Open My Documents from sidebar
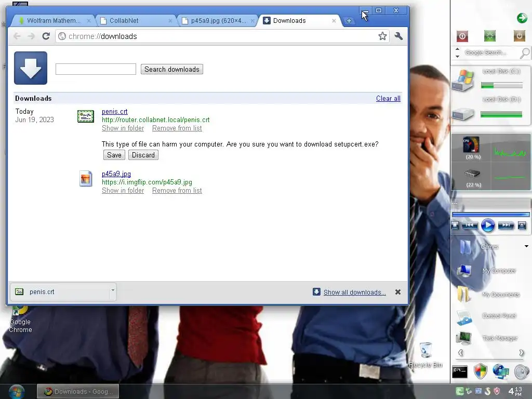The width and height of the screenshot is (532, 399). [488, 295]
